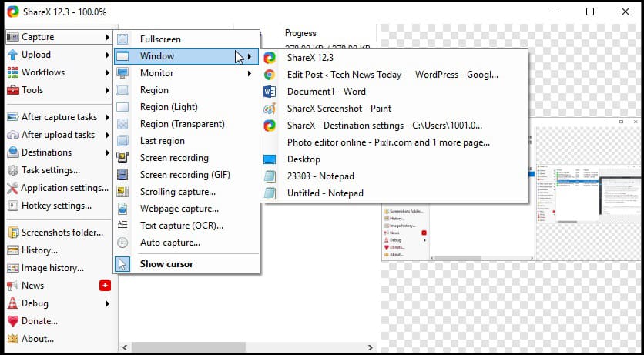
Task: Click the Screenshots folder icon
Action: 14,233
